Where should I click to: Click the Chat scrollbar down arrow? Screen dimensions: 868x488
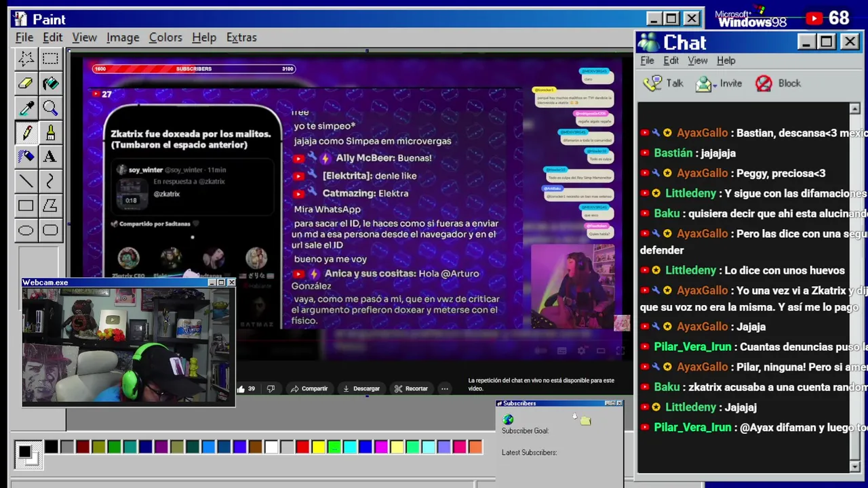click(x=854, y=466)
